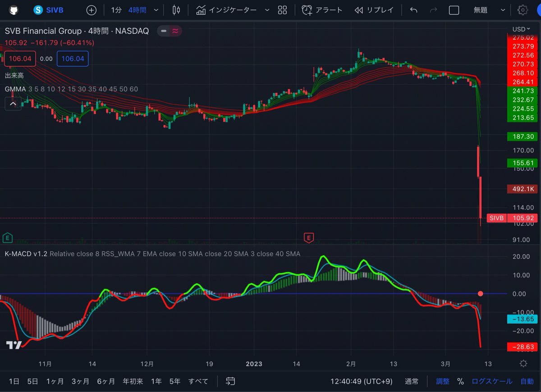Open chart settings gear in toolbar
Viewport: 541px width, 392px height.
[x=523, y=10]
